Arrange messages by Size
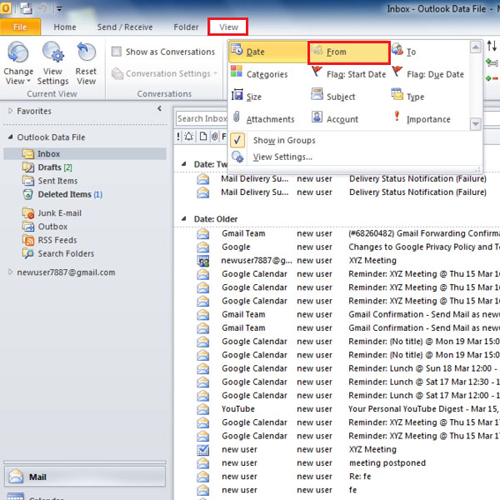This screenshot has height=500, width=500. click(247, 97)
